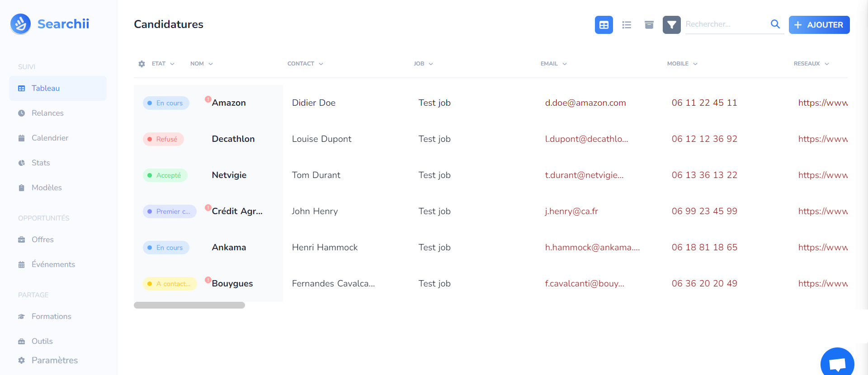
Task: Click the Modèles clipboard icon
Action: [21, 188]
